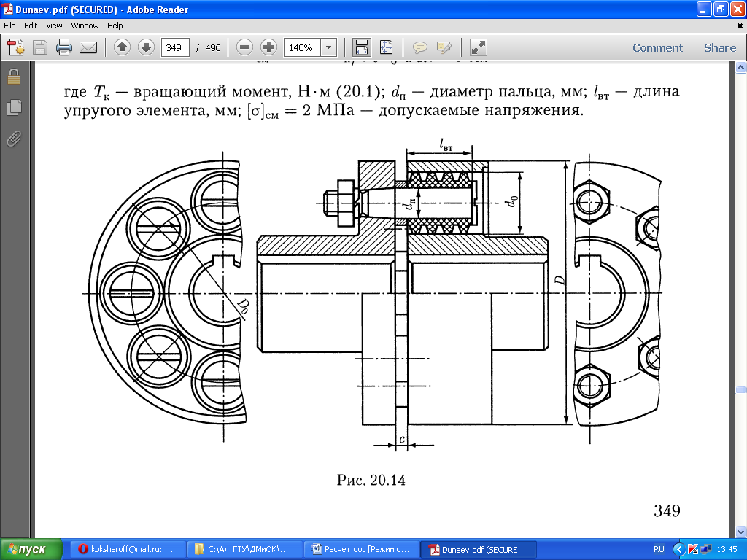Click the Adobe Reader title bar icon

(7, 9)
